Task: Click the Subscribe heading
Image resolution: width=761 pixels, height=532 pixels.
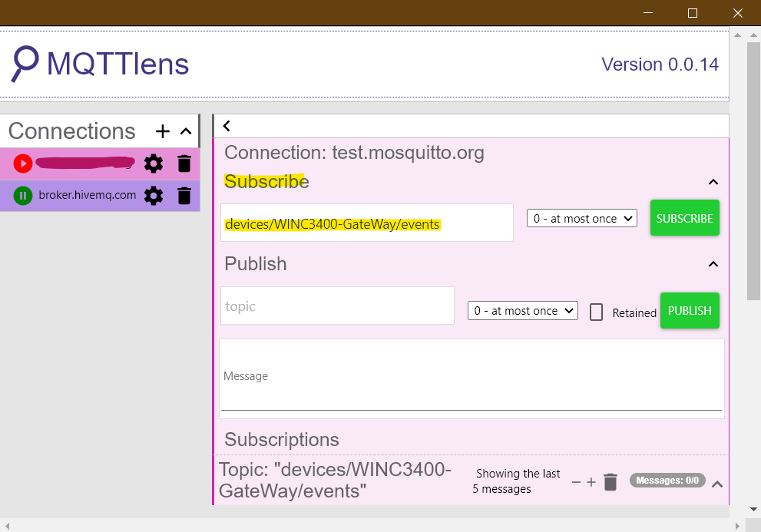Action: (266, 181)
